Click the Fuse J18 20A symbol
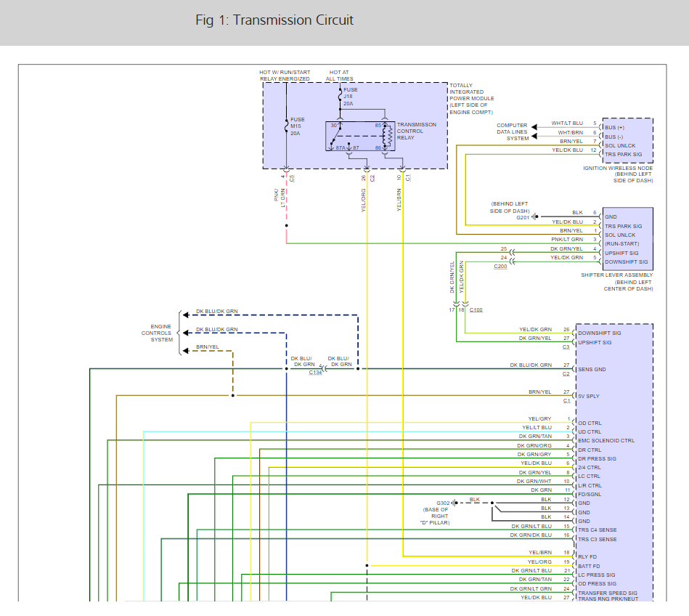Viewport: 689px width, 616px height. coord(340,97)
